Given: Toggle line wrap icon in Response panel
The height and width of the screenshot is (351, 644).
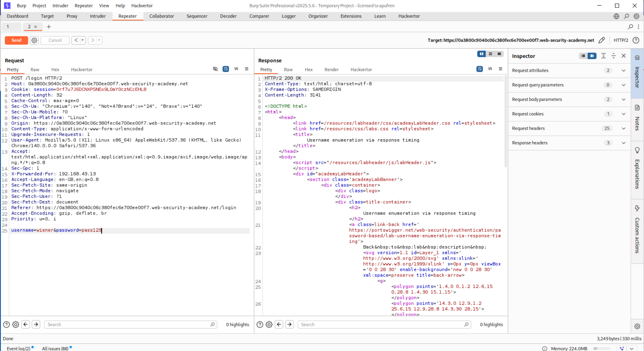Looking at the screenshot, I should 479,69.
